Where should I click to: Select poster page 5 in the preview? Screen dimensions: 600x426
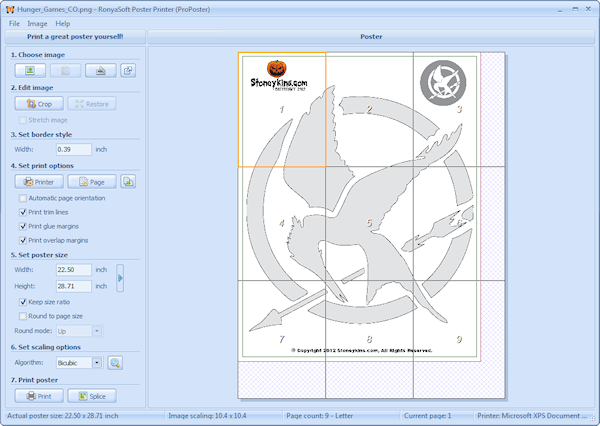(x=369, y=224)
